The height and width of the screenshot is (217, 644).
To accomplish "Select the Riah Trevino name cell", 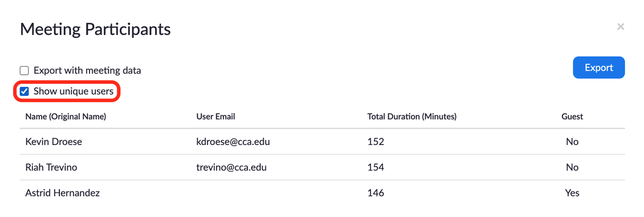I will pos(51,167).
